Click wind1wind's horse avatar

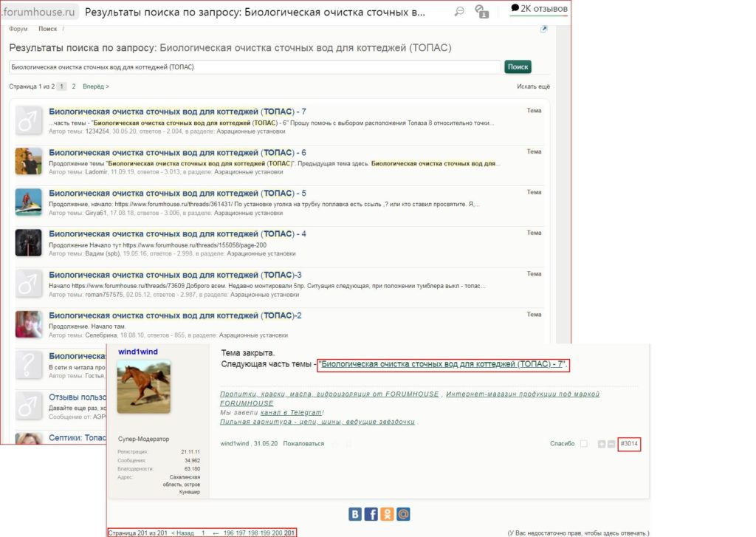(144, 386)
